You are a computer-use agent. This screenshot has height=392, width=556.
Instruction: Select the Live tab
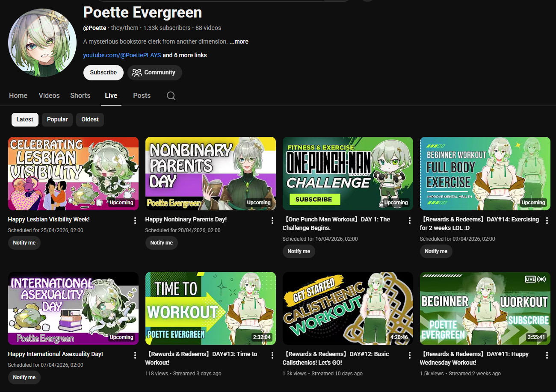(111, 96)
